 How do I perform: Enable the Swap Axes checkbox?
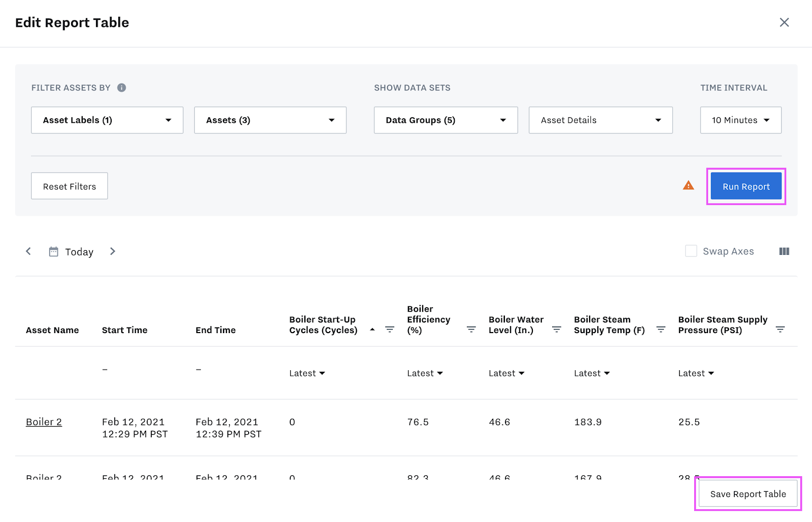[x=691, y=251]
